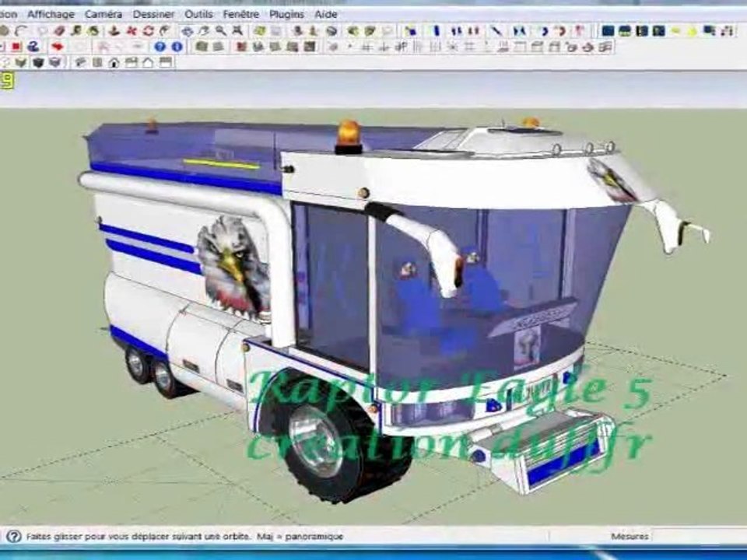Open the Outils menu
This screenshot has width=747, height=560.
pos(198,14)
